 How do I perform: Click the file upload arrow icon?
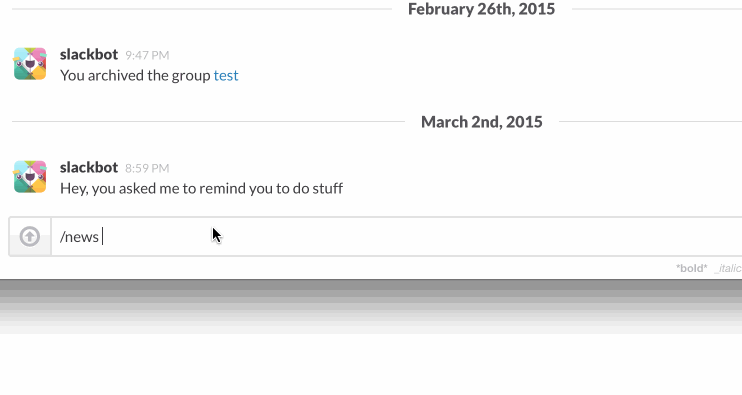click(x=30, y=237)
